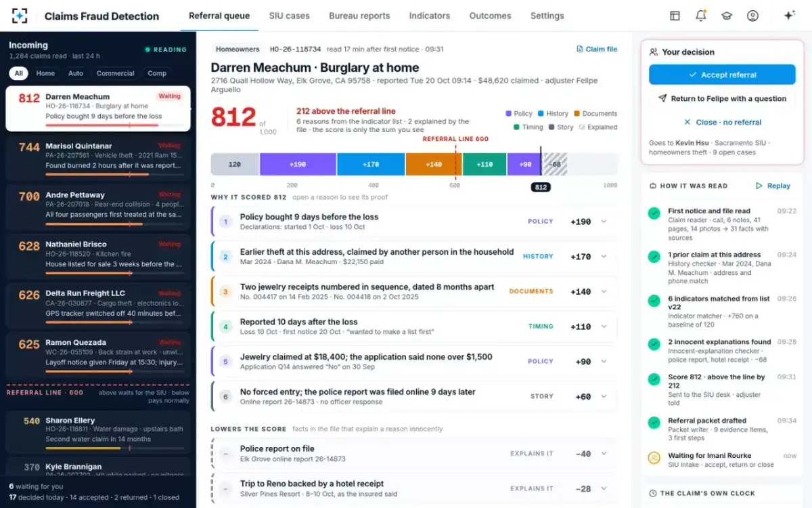Screen dimensions: 812x508
Task: Toggle the Explained legend item
Action: (x=597, y=127)
